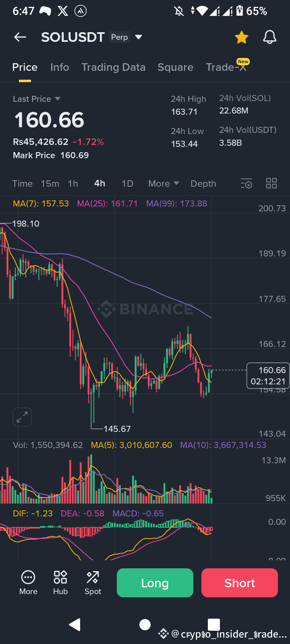Tap the fullscreen expand chart icon

[22, 417]
